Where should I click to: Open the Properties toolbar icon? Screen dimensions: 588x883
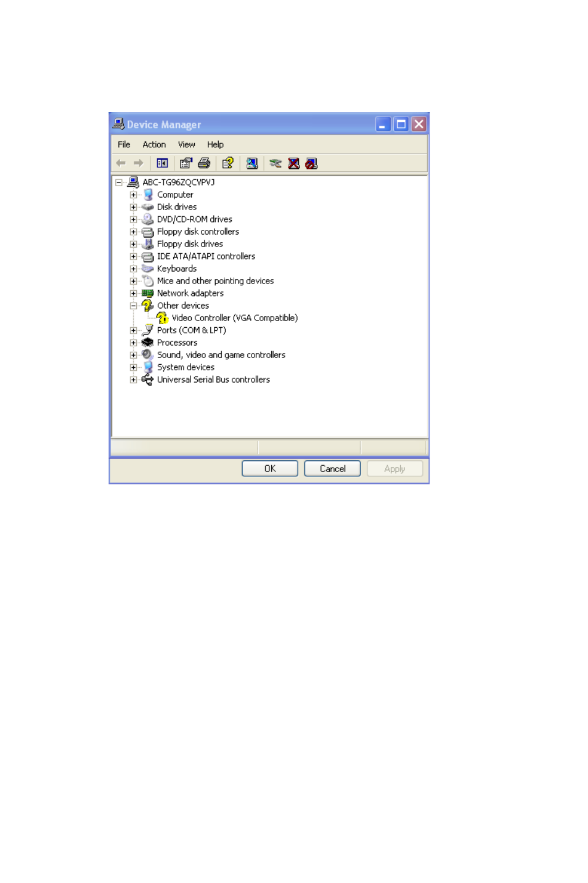(x=186, y=163)
